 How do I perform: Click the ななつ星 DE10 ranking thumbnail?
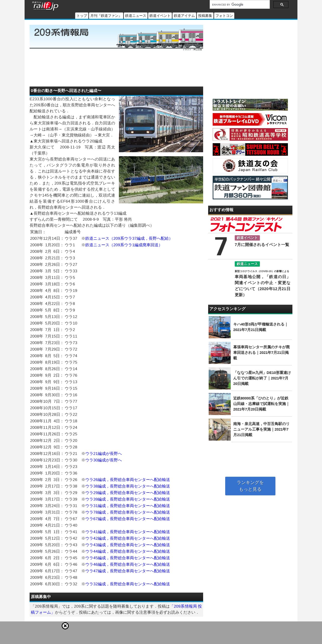220,378
